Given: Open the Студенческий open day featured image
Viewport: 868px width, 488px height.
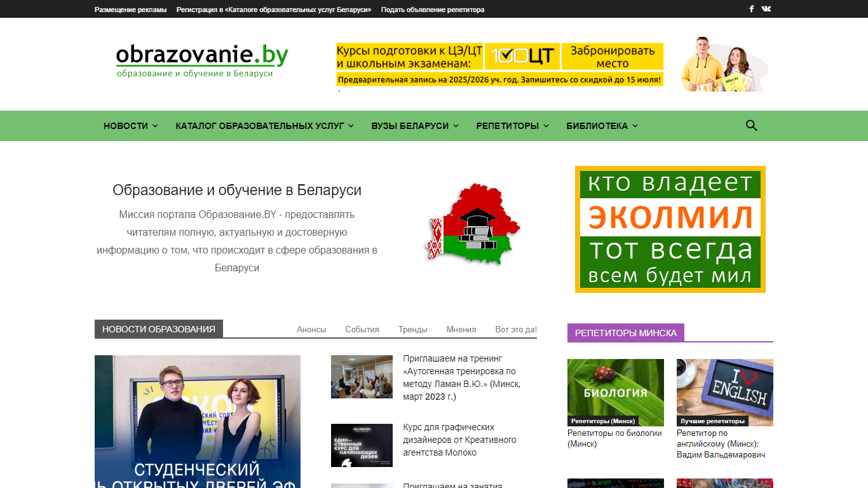Looking at the screenshot, I should tap(198, 421).
